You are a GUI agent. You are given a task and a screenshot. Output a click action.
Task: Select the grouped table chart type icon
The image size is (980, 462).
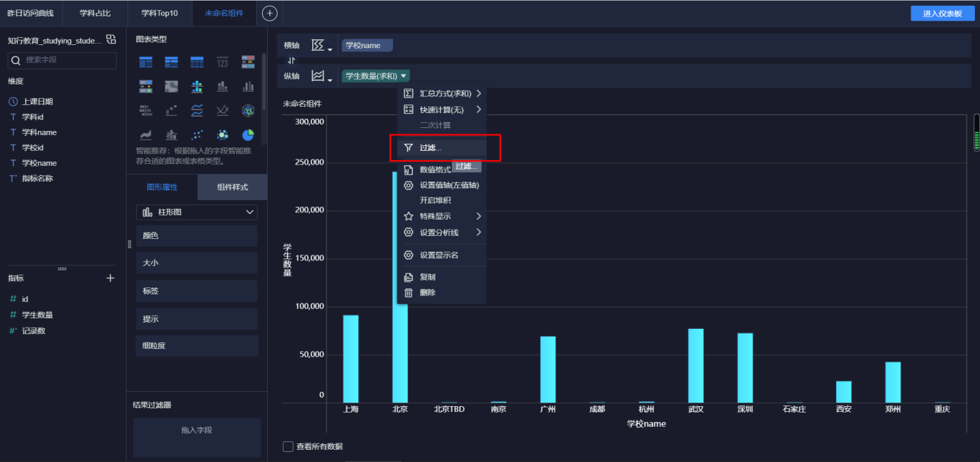point(146,62)
